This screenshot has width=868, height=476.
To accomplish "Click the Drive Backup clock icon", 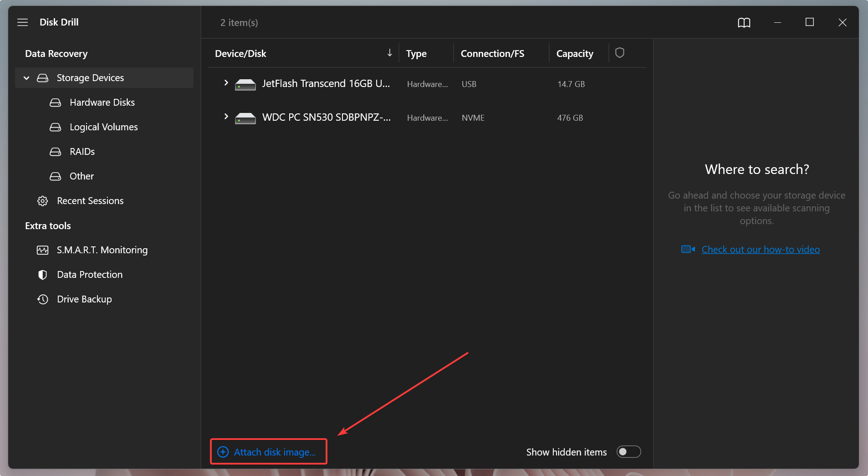I will tap(42, 299).
